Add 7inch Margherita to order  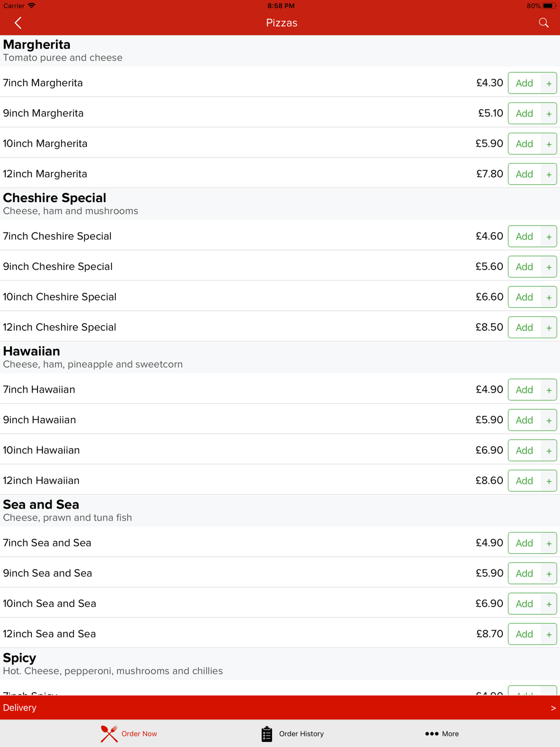click(525, 83)
